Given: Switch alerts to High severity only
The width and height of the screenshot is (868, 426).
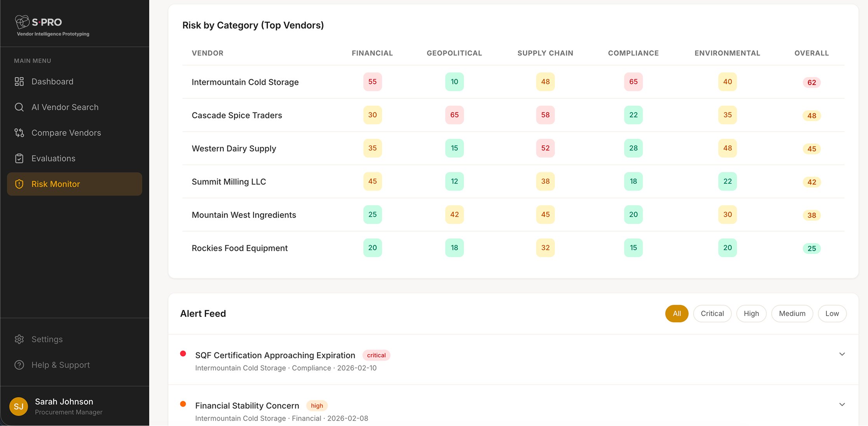Looking at the screenshot, I should (x=751, y=313).
